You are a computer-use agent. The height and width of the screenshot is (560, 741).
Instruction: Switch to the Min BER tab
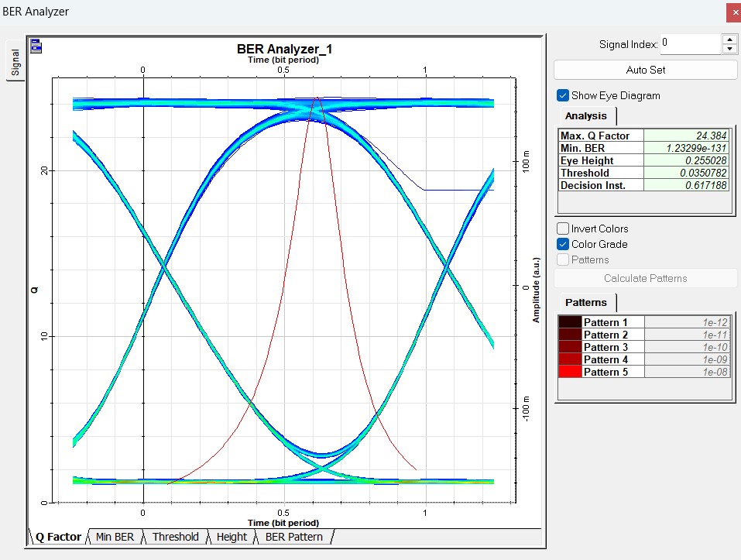pyautogui.click(x=115, y=537)
